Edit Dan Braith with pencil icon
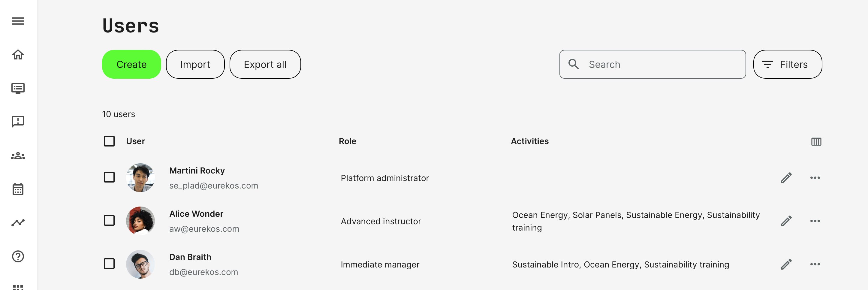Image resolution: width=868 pixels, height=290 pixels. click(x=786, y=264)
